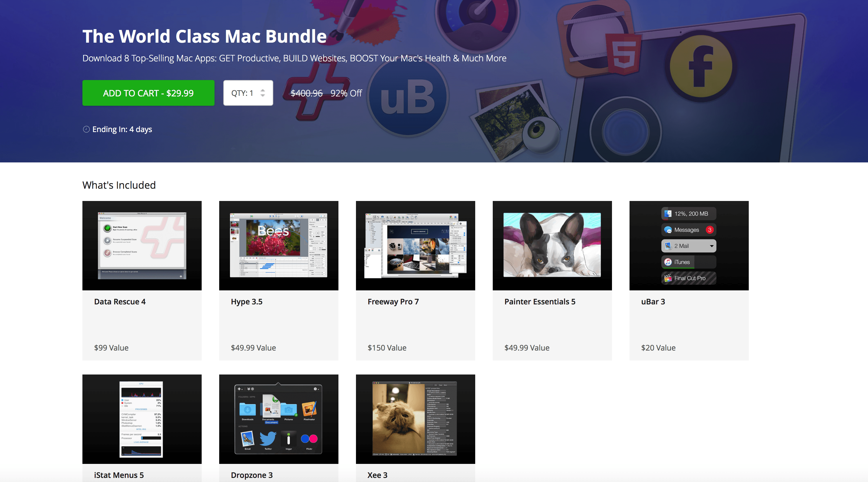The height and width of the screenshot is (482, 868).
Task: Open the Painter Essentials 5 dog painting thumbnail
Action: point(552,246)
